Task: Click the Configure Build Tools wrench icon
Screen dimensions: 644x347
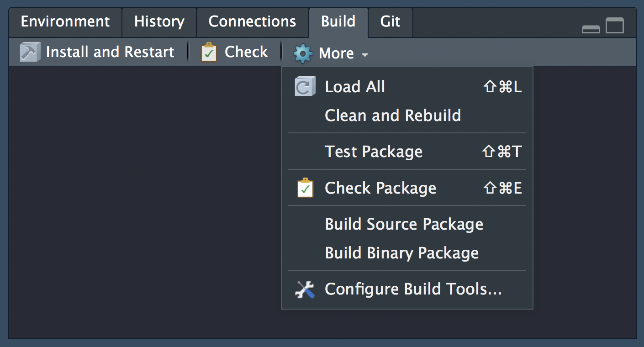Action: coord(305,289)
